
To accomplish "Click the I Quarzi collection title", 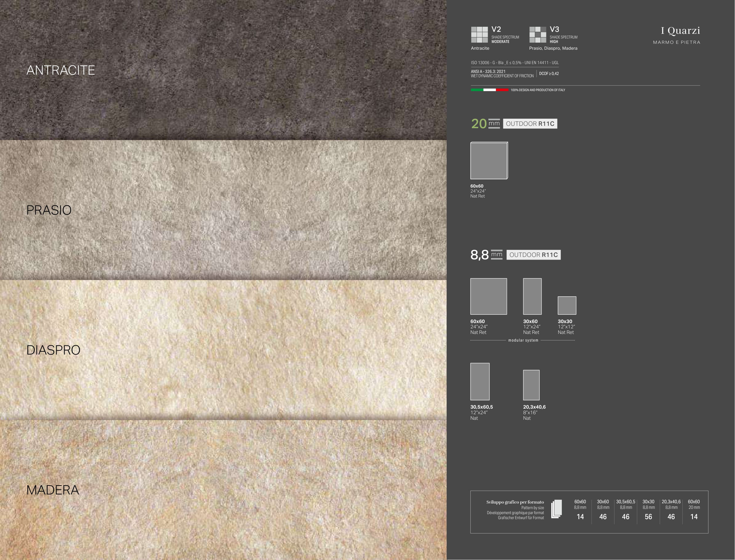I will tap(680, 31).
